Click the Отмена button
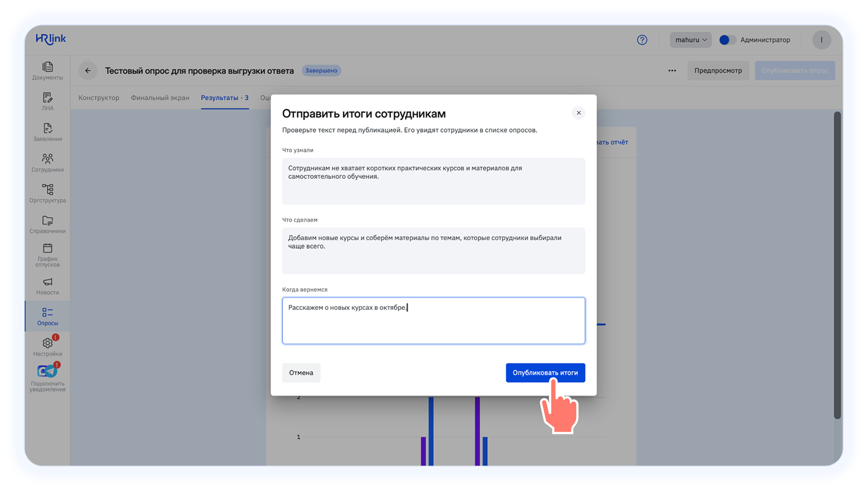868x491 pixels. point(301,373)
